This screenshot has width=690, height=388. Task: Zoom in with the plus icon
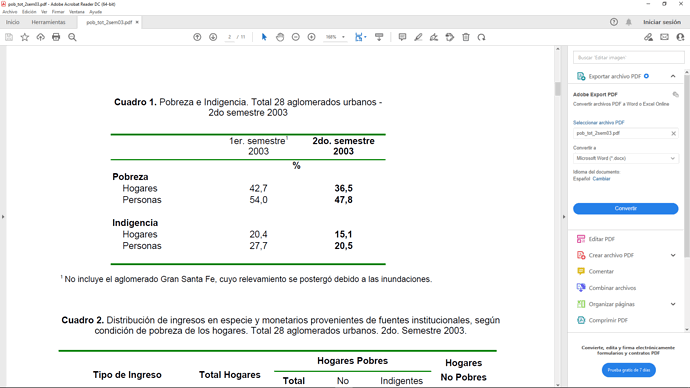tap(312, 37)
